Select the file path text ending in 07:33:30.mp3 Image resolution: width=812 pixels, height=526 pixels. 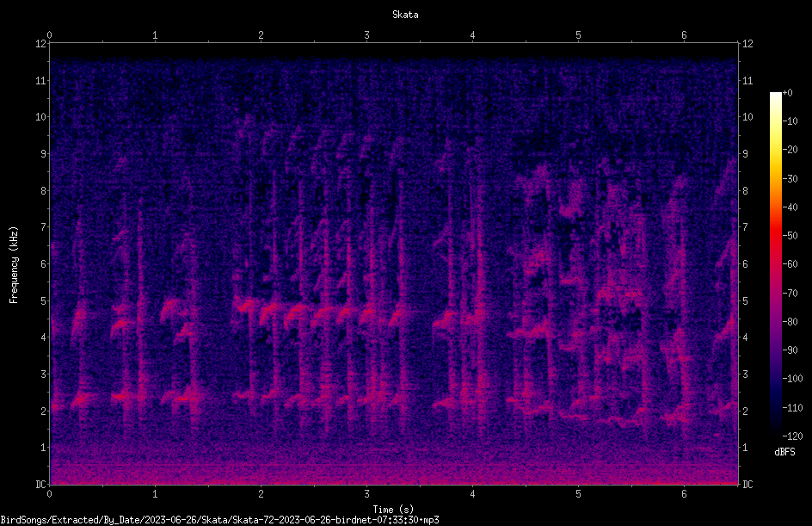(219, 520)
